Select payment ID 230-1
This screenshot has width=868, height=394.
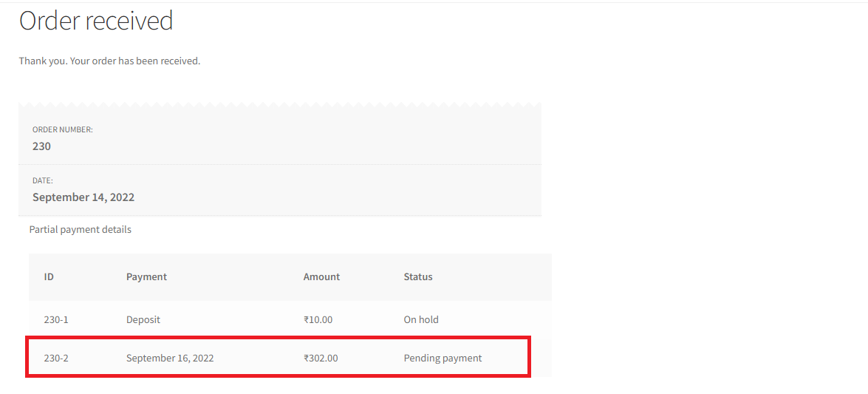pos(56,320)
